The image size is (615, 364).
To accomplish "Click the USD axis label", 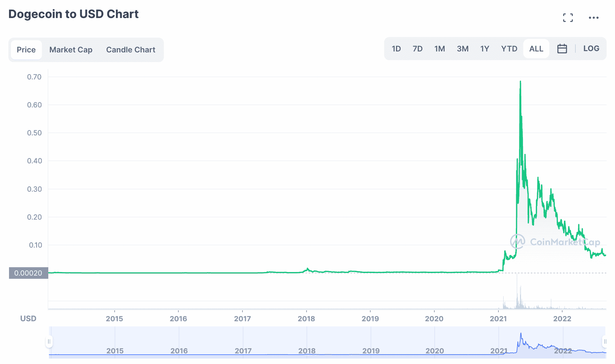I will pos(28,319).
